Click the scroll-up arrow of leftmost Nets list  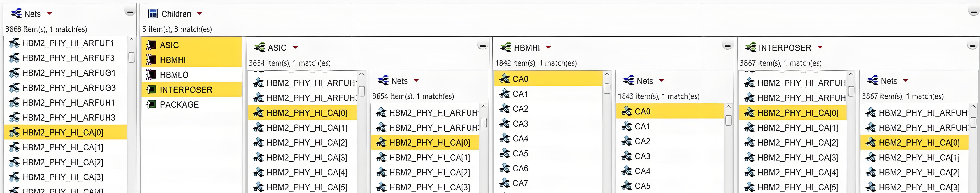pyautogui.click(x=131, y=40)
